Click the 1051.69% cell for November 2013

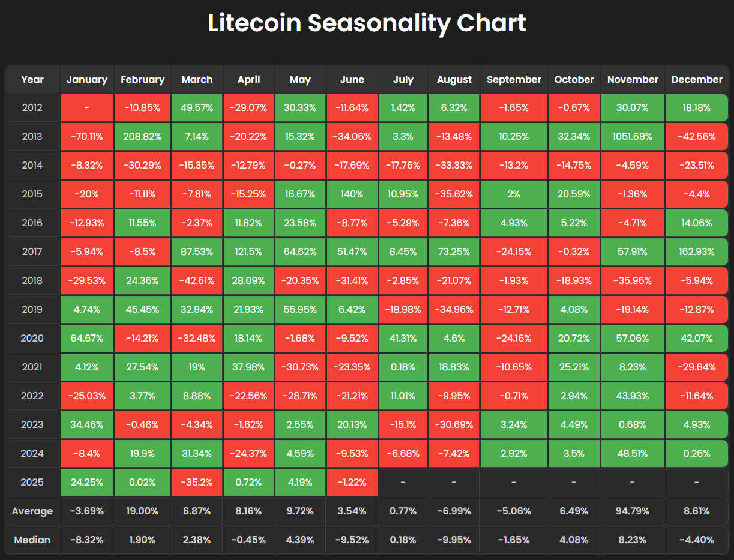[633, 137]
